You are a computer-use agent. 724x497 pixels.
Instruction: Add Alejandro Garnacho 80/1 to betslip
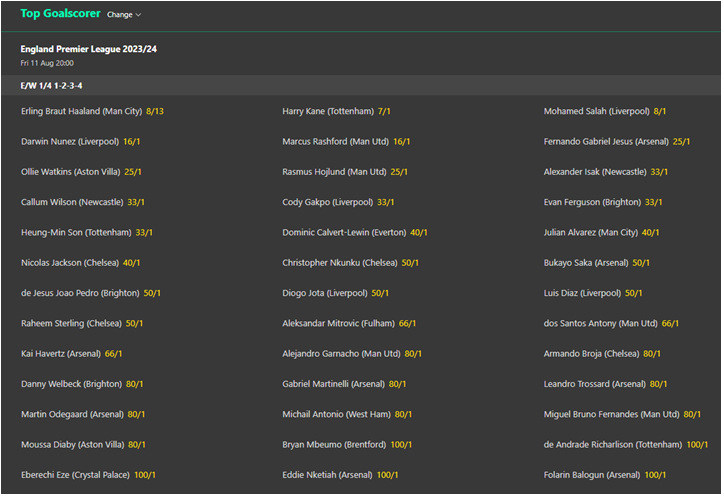[x=352, y=354]
